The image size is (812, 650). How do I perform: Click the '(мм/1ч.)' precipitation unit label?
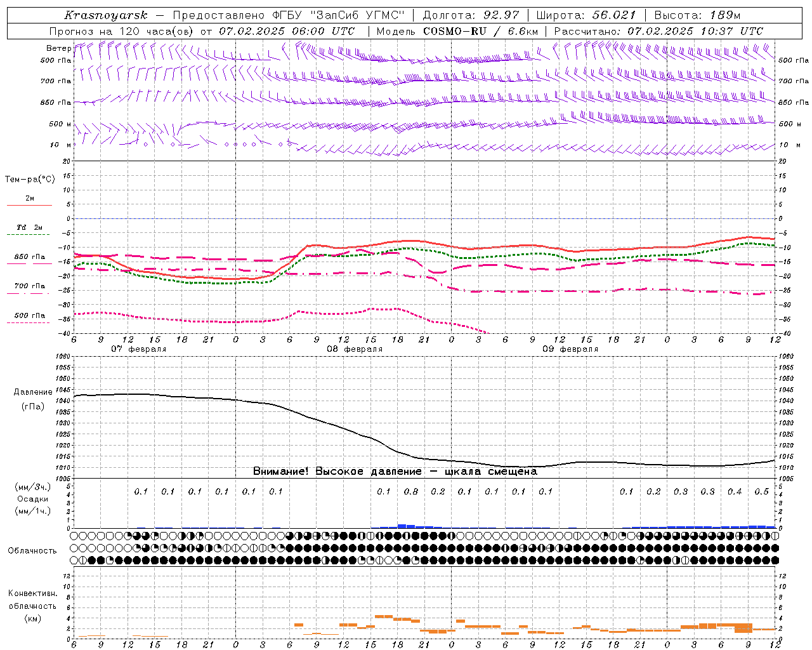click(33, 511)
